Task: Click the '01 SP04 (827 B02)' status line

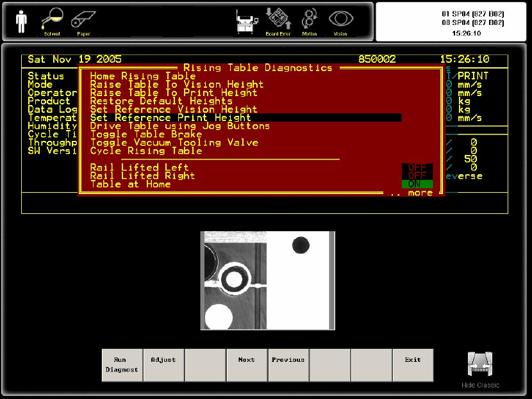Action: tap(472, 14)
